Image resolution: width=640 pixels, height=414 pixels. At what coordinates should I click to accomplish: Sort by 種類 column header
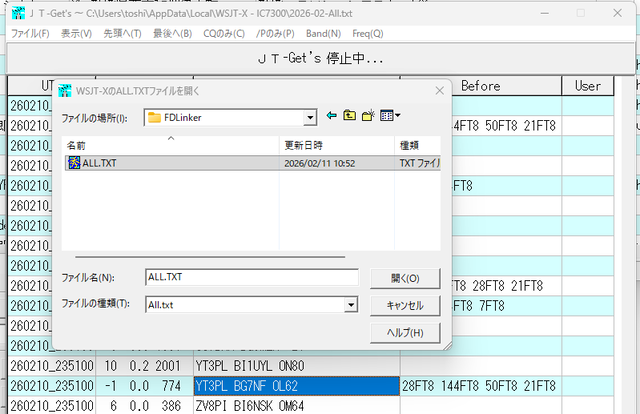(x=417, y=145)
